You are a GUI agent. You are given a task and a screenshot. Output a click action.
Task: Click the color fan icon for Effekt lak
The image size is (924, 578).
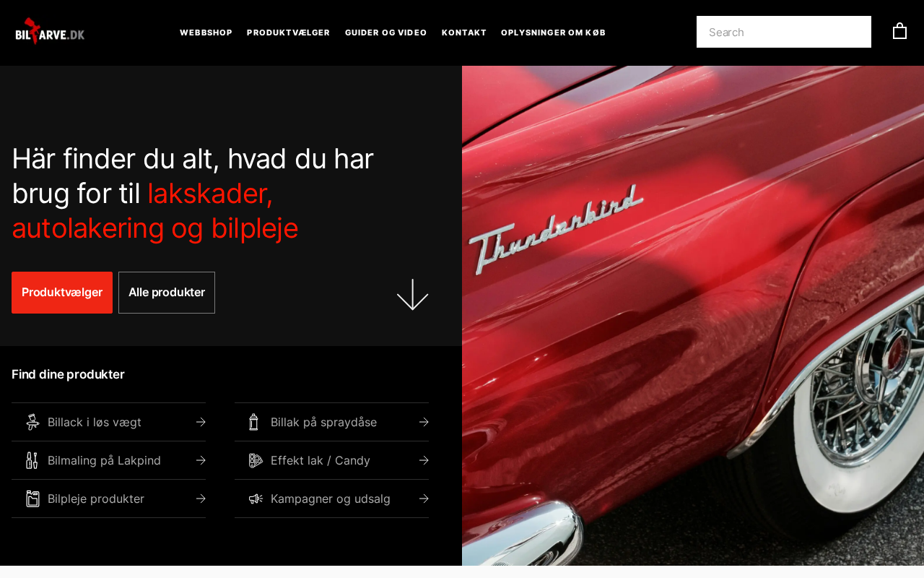tap(256, 460)
